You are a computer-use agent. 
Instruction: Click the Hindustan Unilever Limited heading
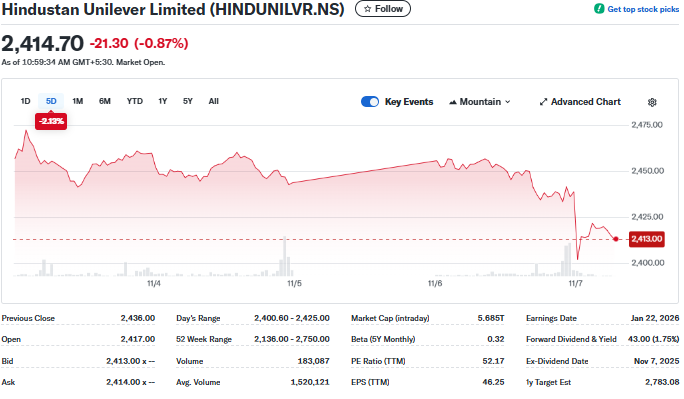click(173, 9)
